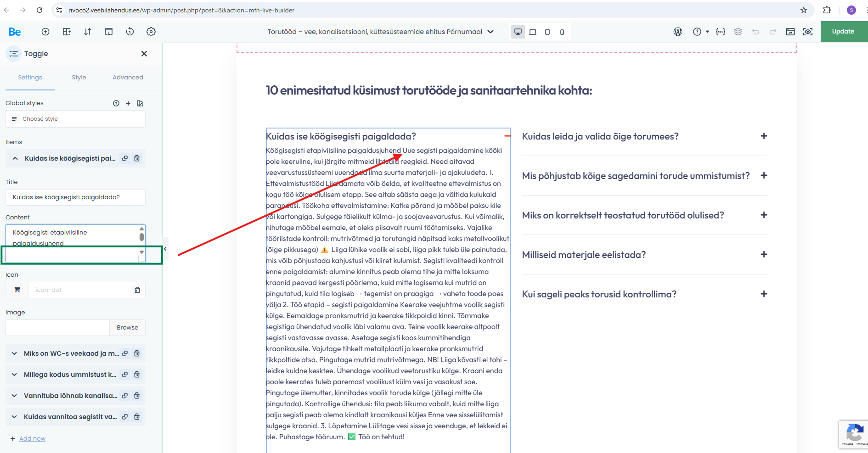Open the custom CSS braces icon
The height and width of the screenshot is (453, 868).
721,32
